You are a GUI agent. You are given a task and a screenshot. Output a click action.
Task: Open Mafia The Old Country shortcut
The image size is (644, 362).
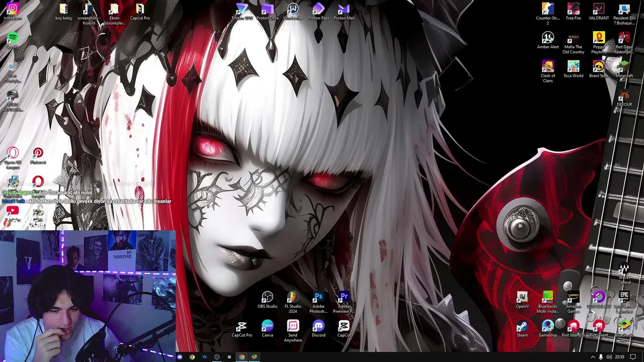[x=573, y=43]
